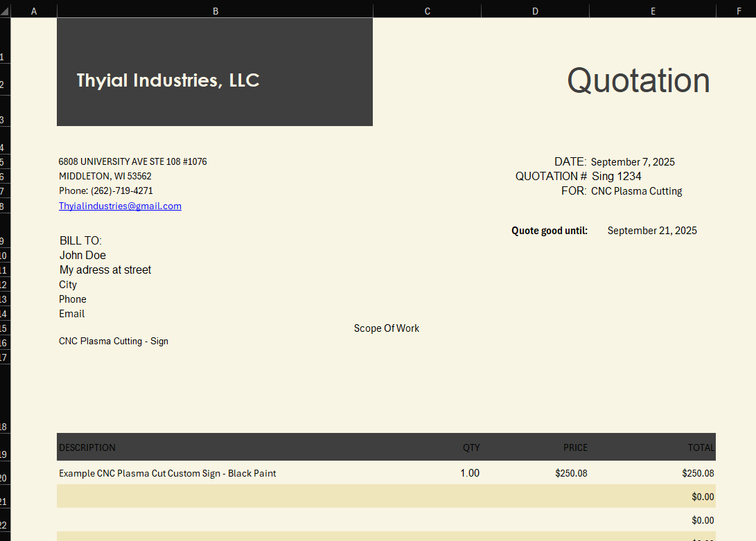Select row 20 header
Image resolution: width=756 pixels, height=541 pixels.
[5, 472]
